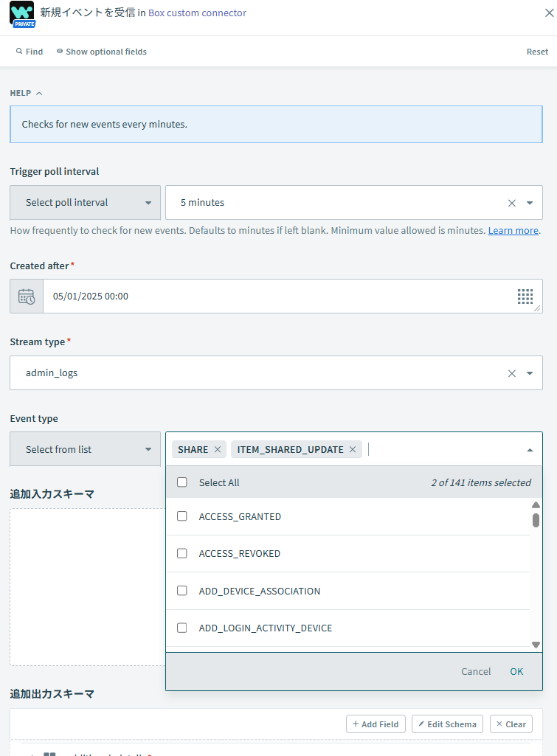Check the ADD_LOGIN_ACTIVITY_DEVICE checkbox

pos(181,628)
